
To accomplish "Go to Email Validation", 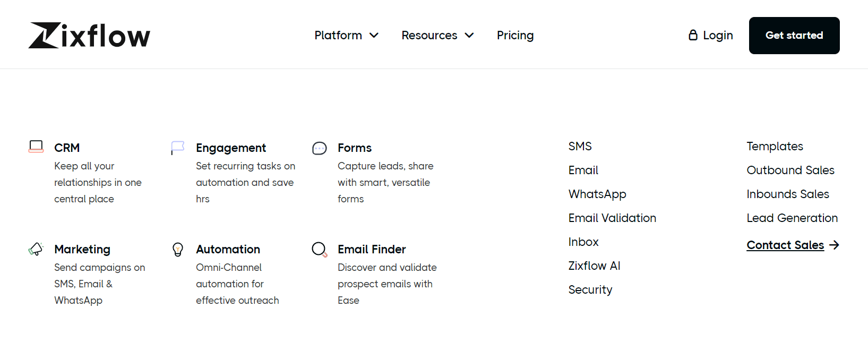I will tap(612, 218).
